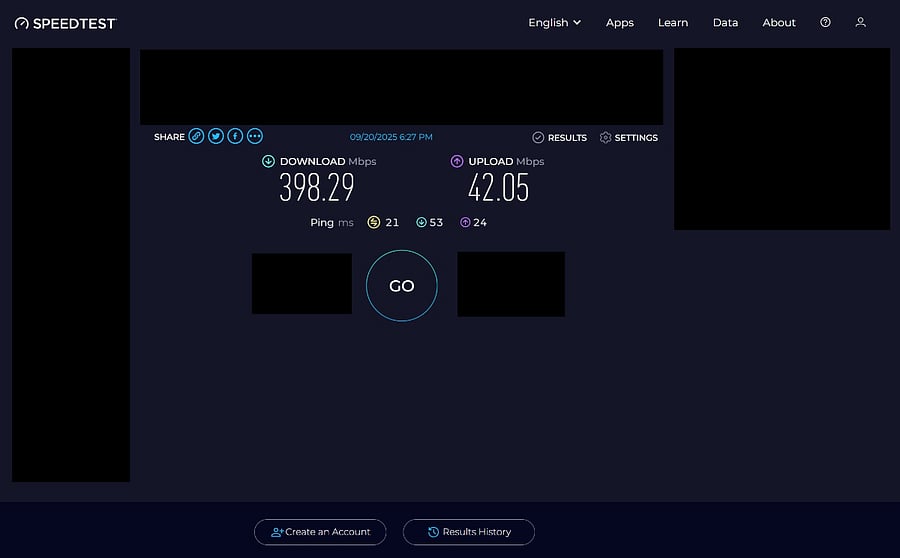900x558 pixels.
Task: Open the user account icon
Action: (x=860, y=22)
